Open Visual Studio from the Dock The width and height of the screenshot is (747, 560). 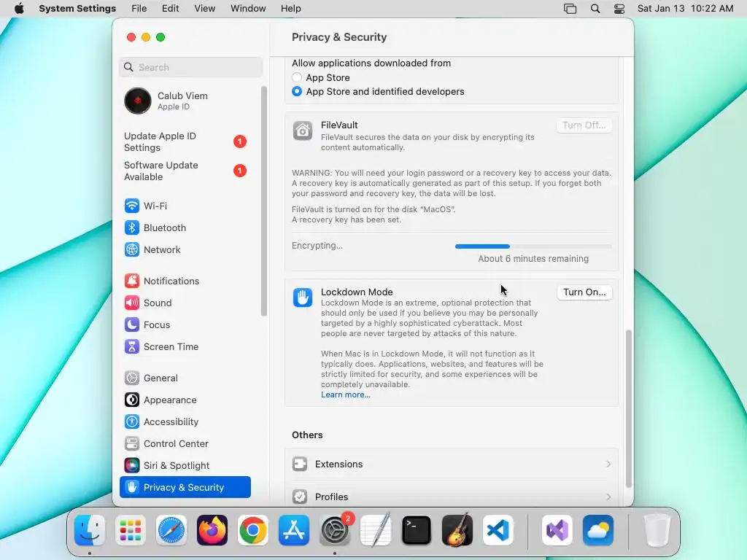click(557, 530)
